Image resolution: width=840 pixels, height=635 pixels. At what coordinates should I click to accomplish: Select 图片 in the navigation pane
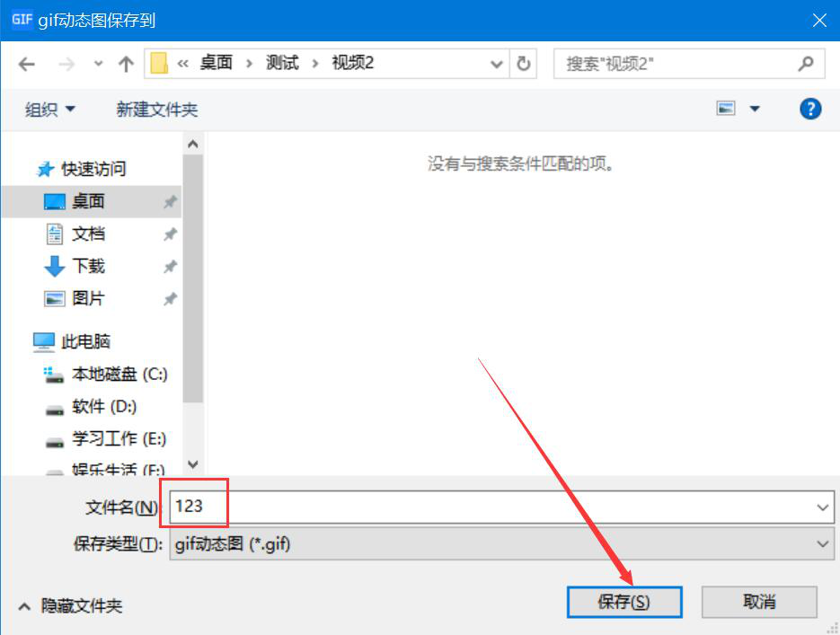(88, 298)
